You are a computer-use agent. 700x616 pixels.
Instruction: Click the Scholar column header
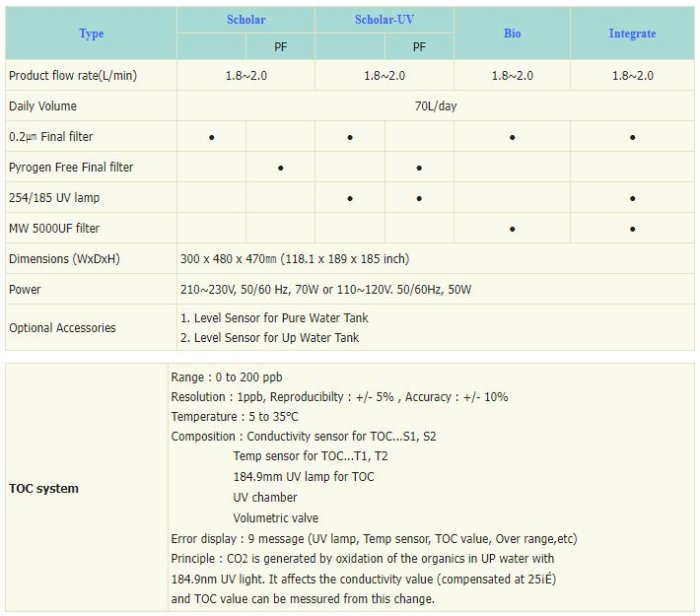245,20
